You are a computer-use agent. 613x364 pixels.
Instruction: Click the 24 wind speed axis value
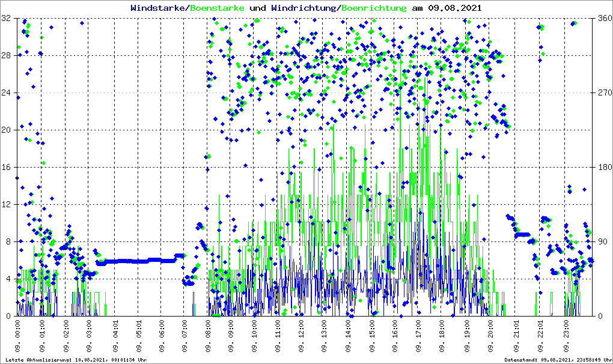[7, 93]
